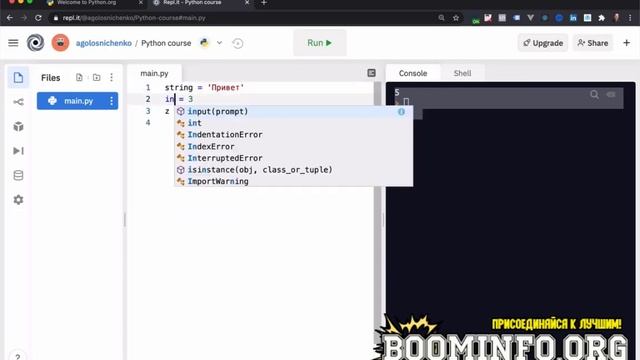640x360 pixels.
Task: Click code line 1 with string = 'Привет'
Action: coord(204,87)
